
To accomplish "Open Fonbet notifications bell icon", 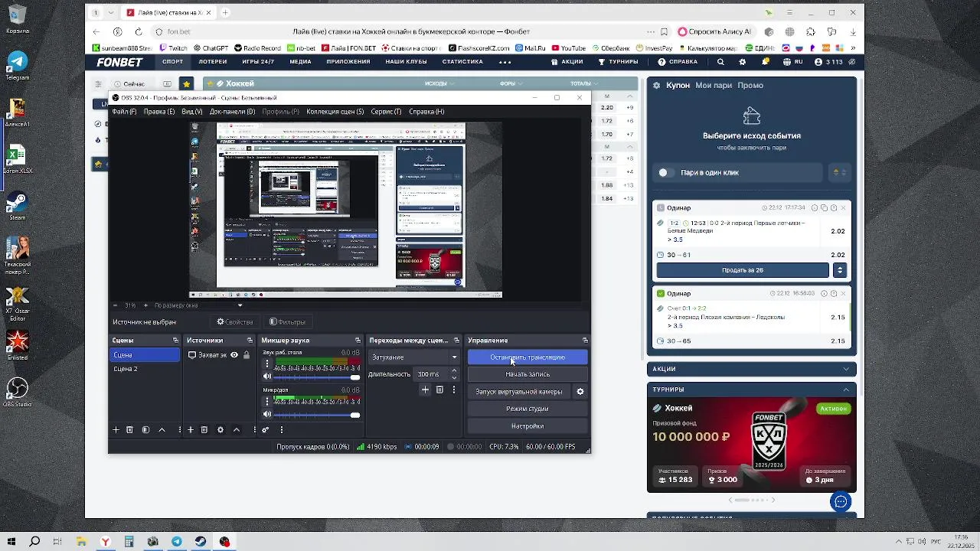I will click(765, 62).
